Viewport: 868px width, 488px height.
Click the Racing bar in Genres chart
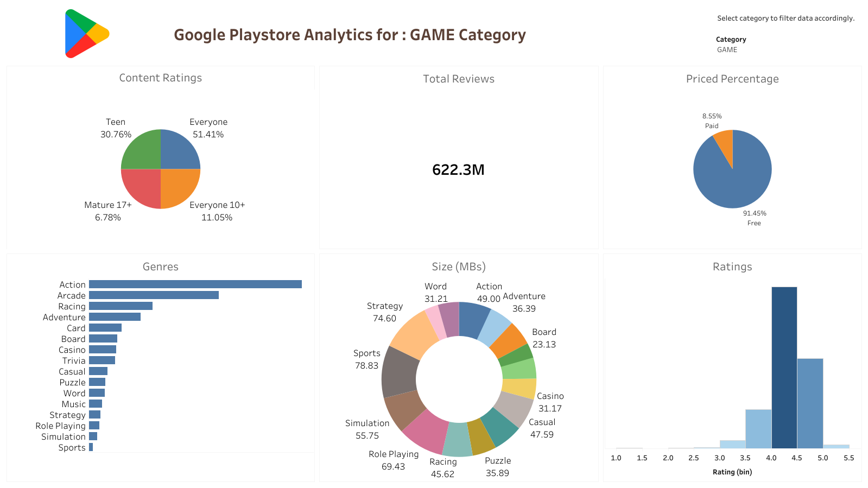pos(121,306)
